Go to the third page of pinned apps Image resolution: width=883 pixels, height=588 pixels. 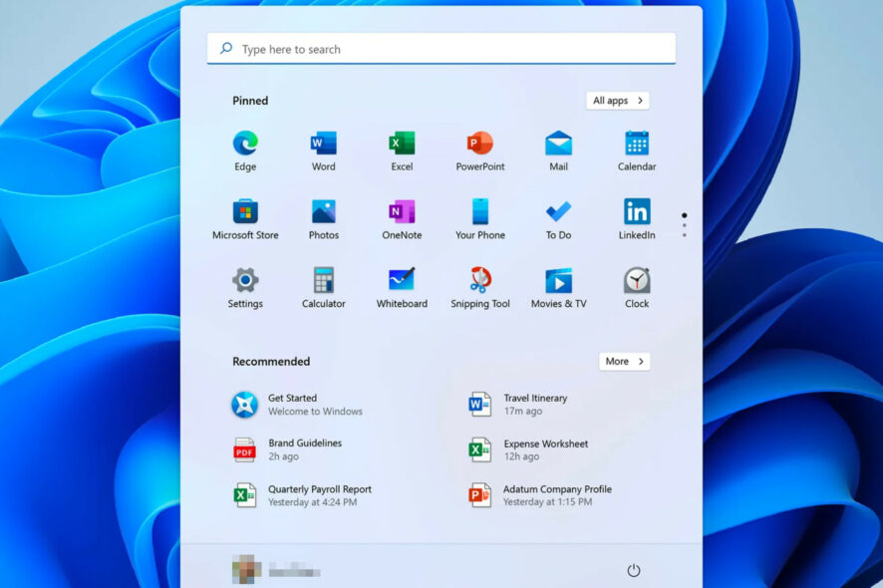[685, 235]
